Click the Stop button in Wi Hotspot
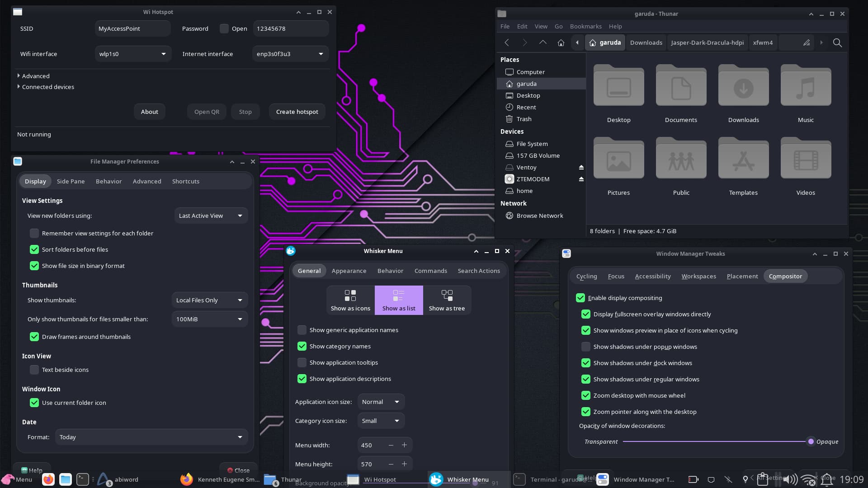 (245, 112)
